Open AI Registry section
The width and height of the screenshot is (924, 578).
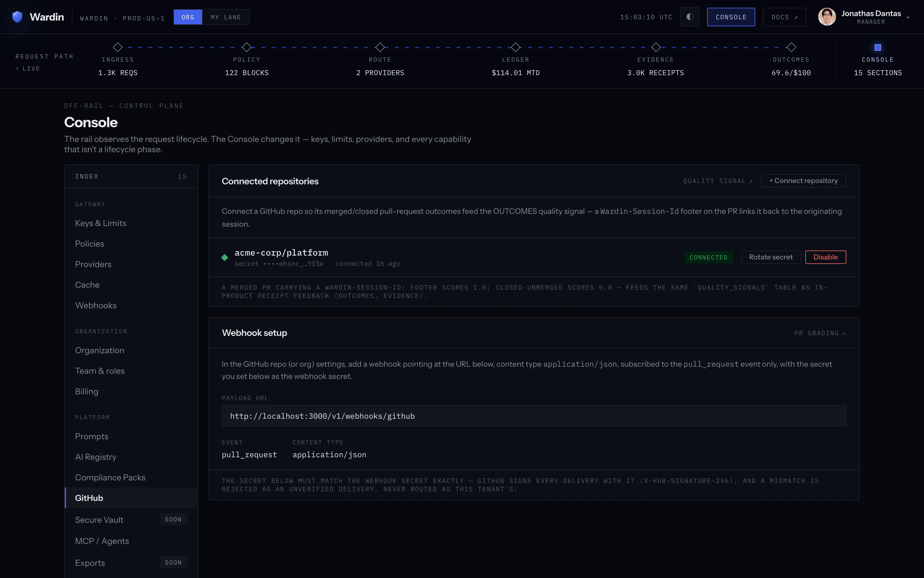(x=131, y=457)
